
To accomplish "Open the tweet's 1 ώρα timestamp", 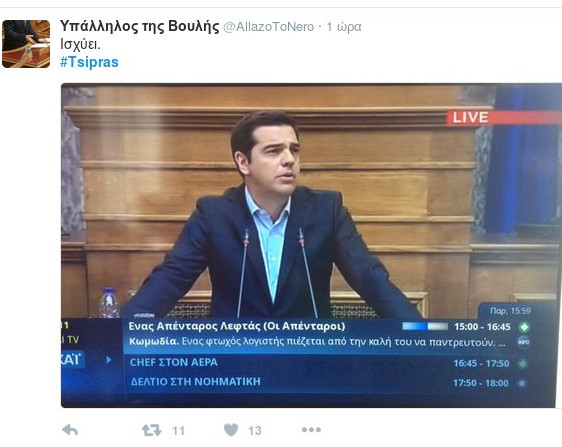I will pyautogui.click(x=344, y=27).
